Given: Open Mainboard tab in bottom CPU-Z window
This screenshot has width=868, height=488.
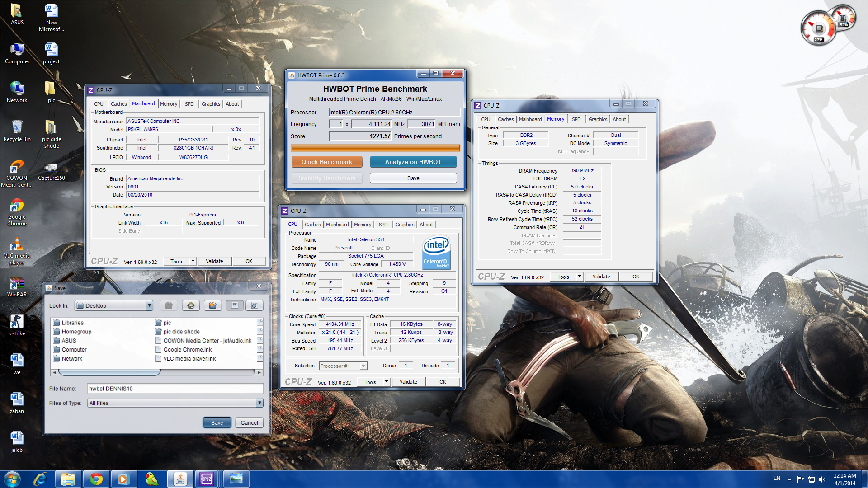Looking at the screenshot, I should [337, 225].
